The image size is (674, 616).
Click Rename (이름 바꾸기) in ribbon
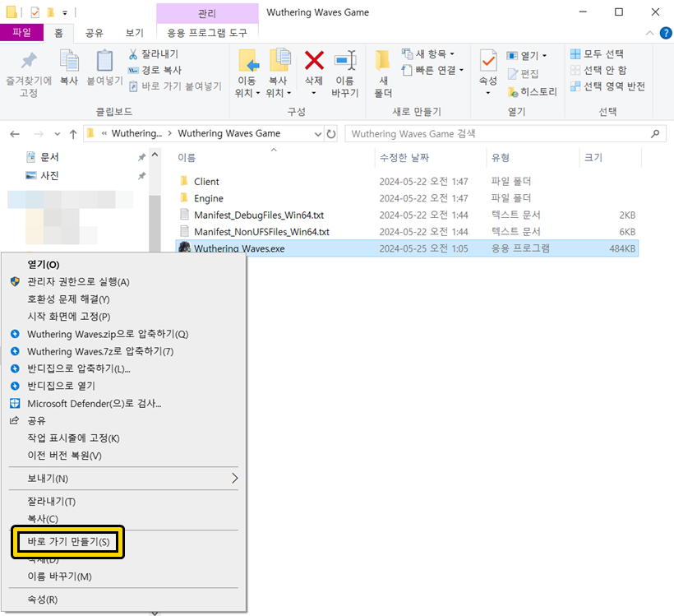pyautogui.click(x=345, y=73)
